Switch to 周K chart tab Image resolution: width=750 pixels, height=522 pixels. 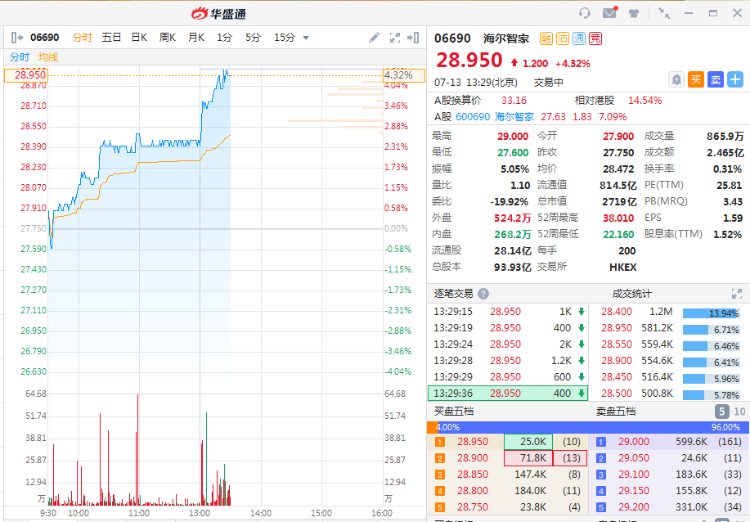[167, 37]
